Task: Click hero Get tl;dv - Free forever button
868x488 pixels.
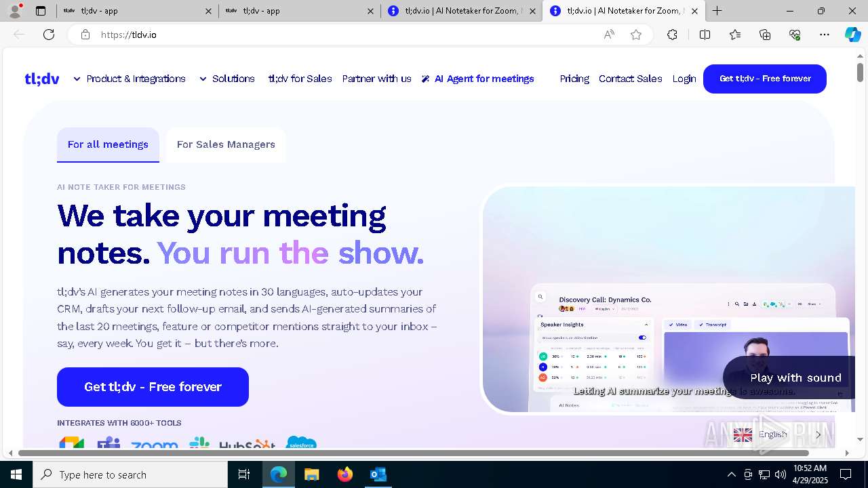Action: pyautogui.click(x=153, y=387)
